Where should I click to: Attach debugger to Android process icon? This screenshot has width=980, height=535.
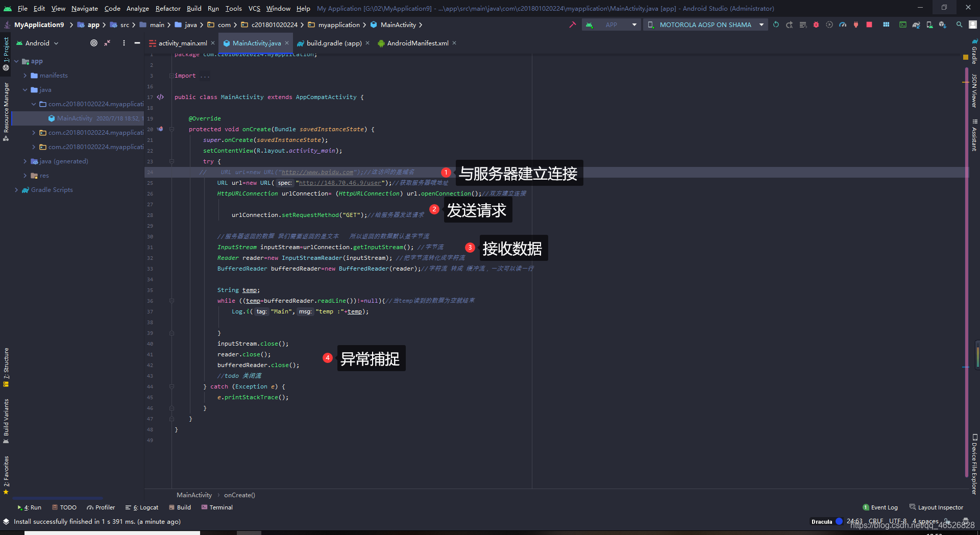(856, 25)
